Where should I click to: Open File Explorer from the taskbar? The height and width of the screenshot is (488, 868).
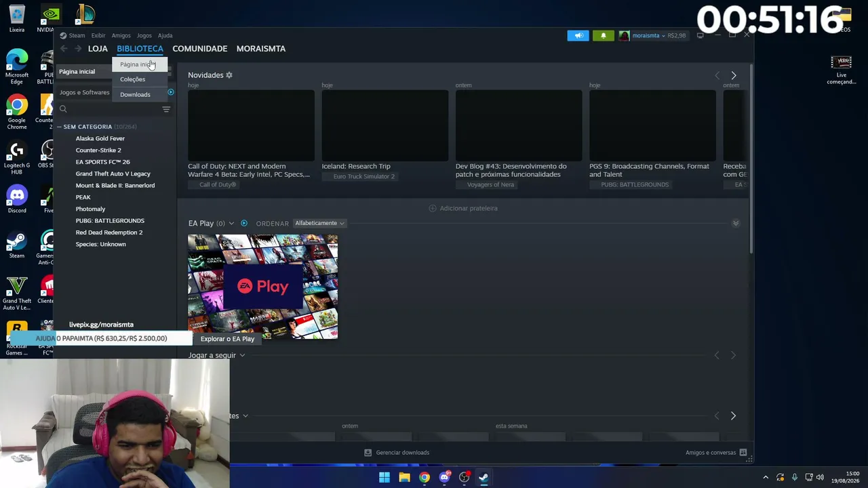pos(404,477)
